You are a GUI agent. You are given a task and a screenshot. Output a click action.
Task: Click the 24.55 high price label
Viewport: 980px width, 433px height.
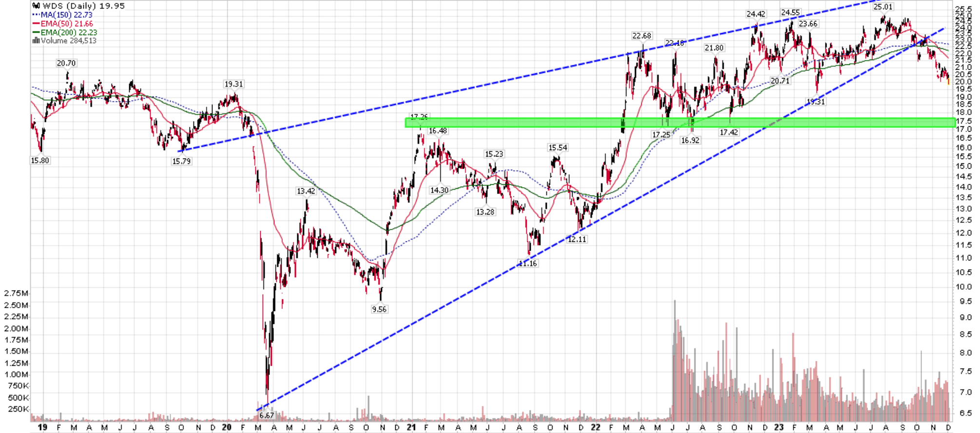[x=790, y=13]
